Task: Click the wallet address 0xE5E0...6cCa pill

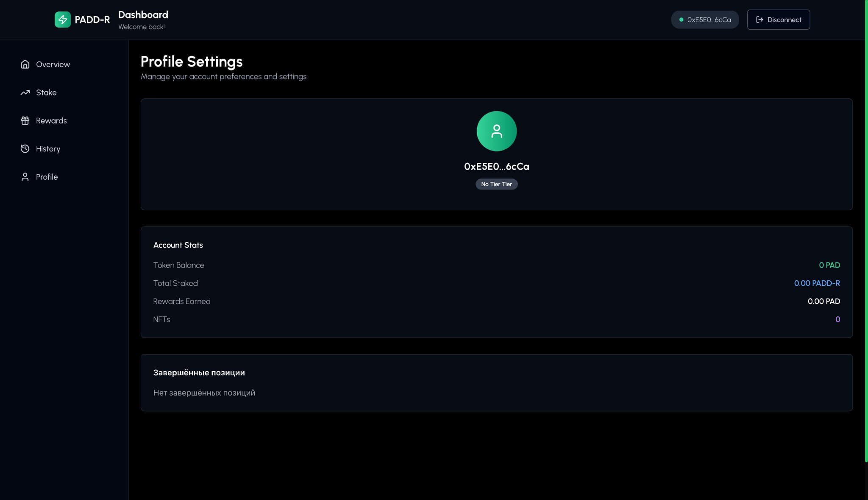Action: coord(705,19)
